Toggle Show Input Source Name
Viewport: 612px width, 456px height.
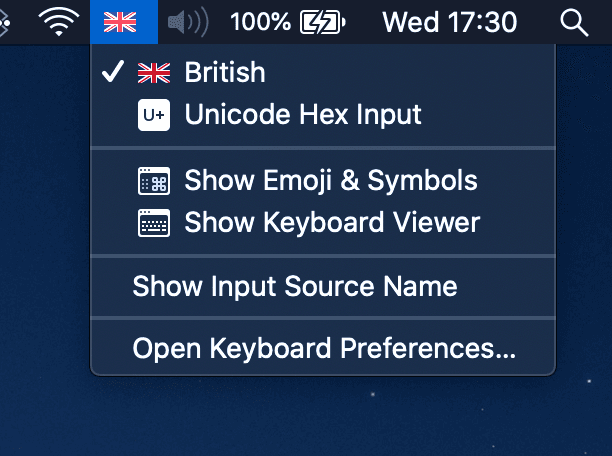point(295,287)
